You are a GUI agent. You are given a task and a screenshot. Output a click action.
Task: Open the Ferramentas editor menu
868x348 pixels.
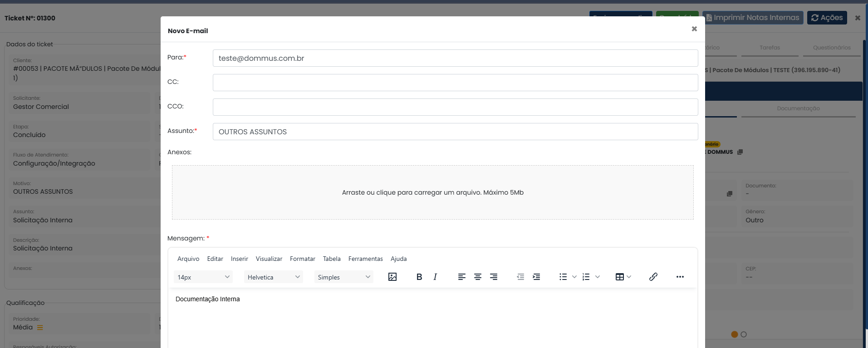click(366, 259)
